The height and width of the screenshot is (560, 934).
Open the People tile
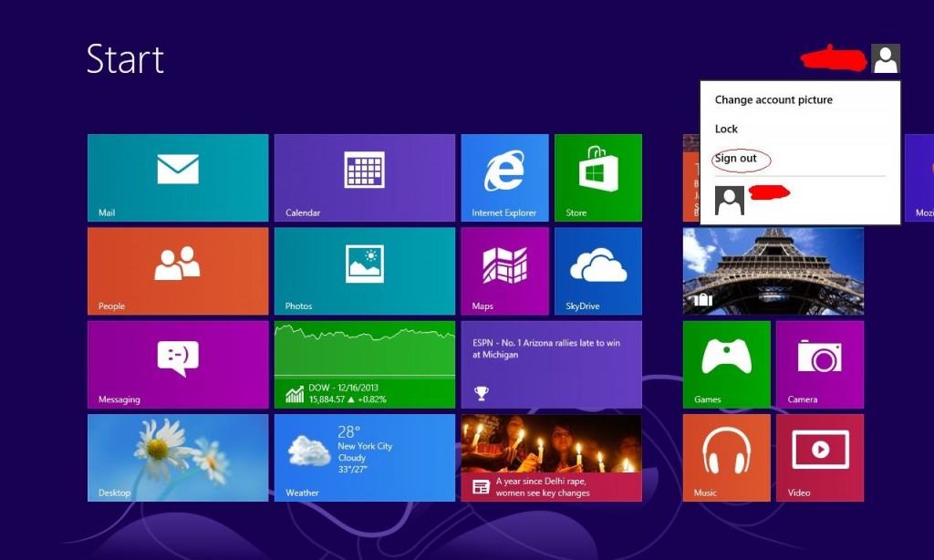178,271
